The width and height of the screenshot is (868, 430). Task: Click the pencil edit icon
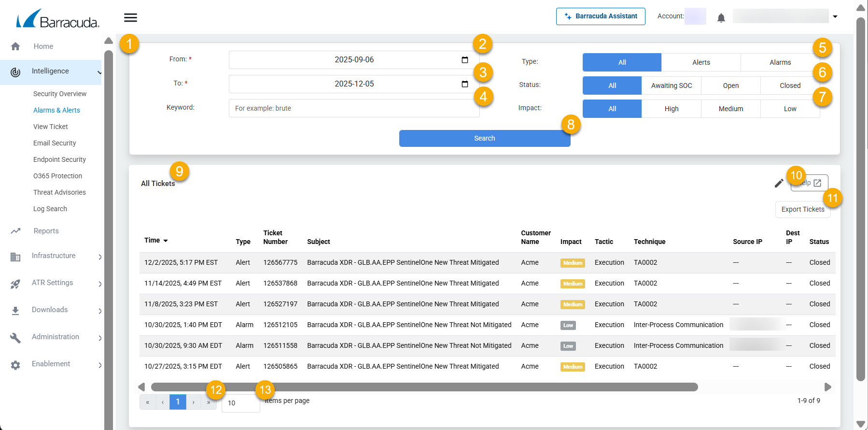point(779,183)
